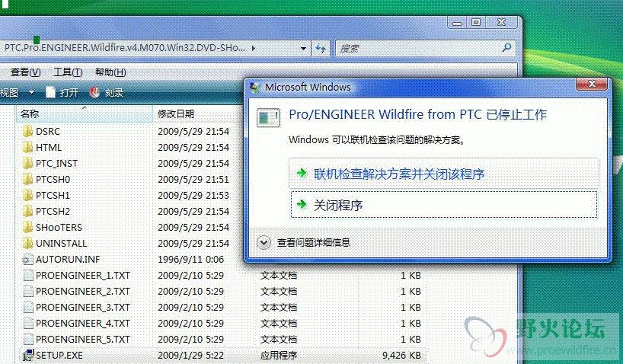Image resolution: width=623 pixels, height=364 pixels.
Task: Click the SETUP.EXE application icon
Action: [x=28, y=355]
